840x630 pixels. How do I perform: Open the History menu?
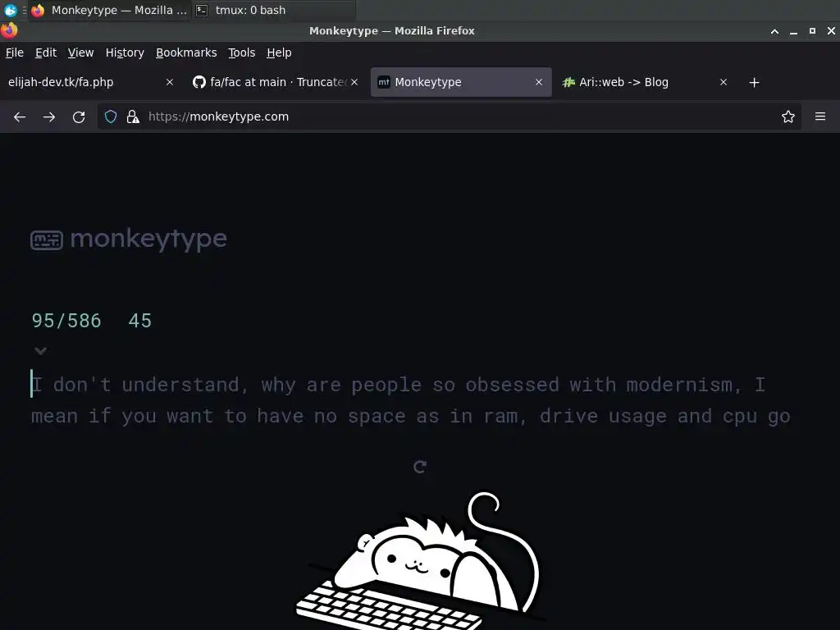pos(125,52)
